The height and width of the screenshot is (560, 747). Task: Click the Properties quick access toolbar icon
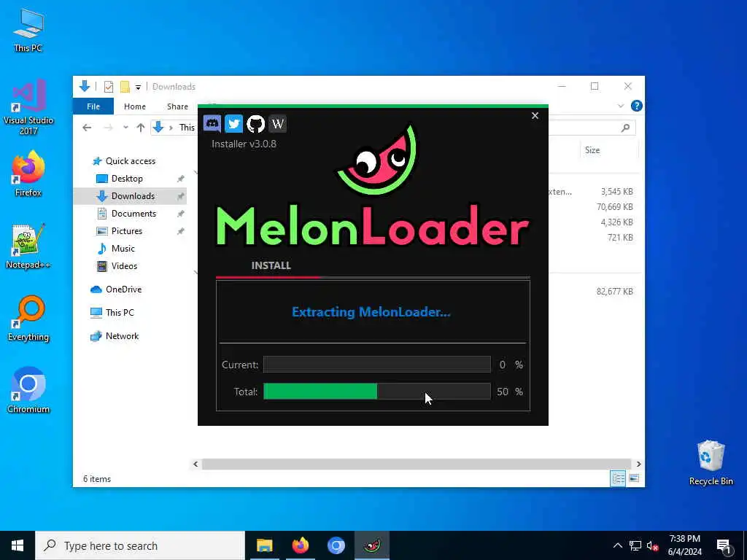(109, 87)
